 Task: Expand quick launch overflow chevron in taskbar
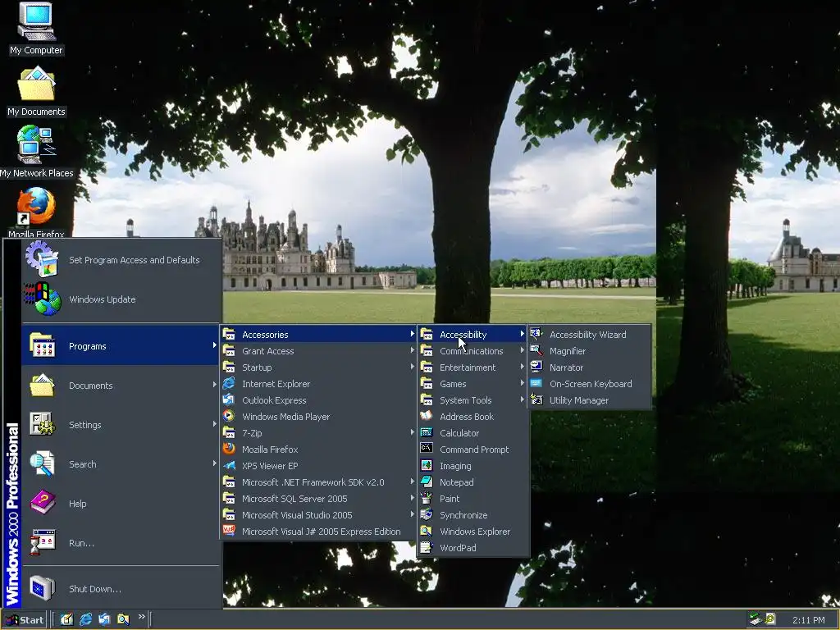point(141,617)
